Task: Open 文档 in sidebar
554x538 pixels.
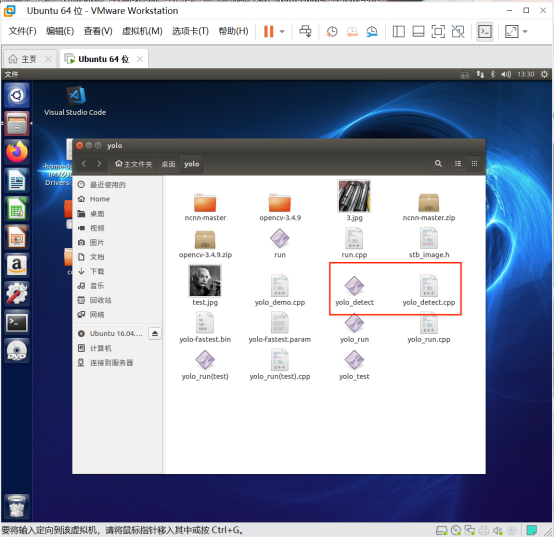Action: (117, 257)
